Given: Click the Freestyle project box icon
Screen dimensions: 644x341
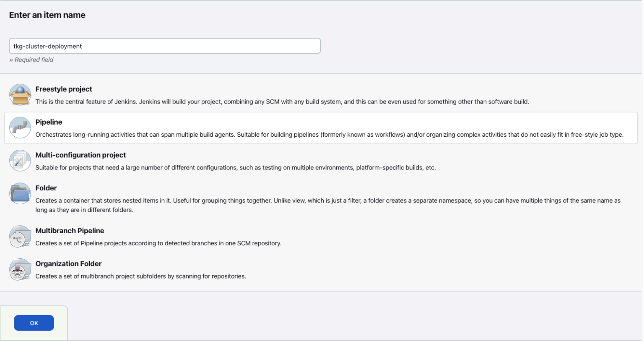Looking at the screenshot, I should coord(20,95).
